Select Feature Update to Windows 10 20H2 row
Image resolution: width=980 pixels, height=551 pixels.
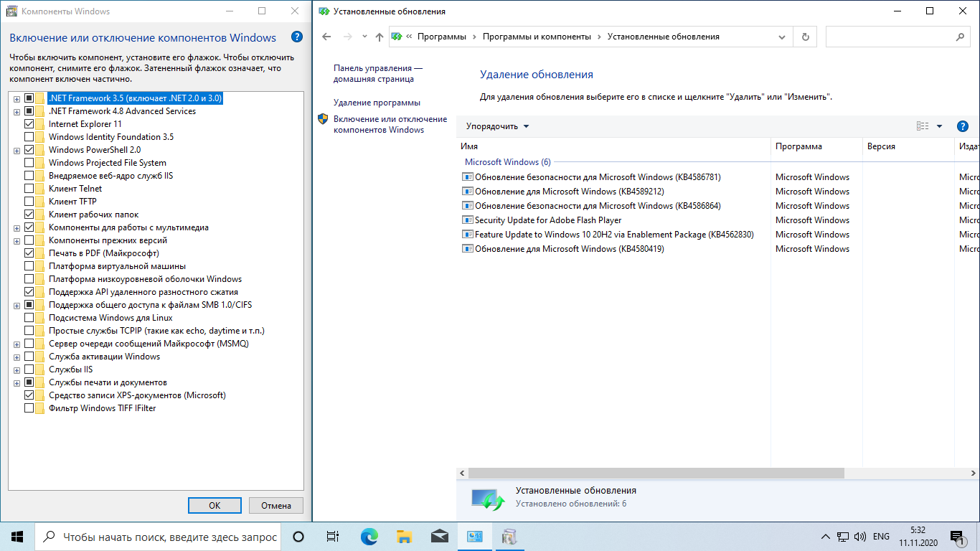tap(614, 235)
